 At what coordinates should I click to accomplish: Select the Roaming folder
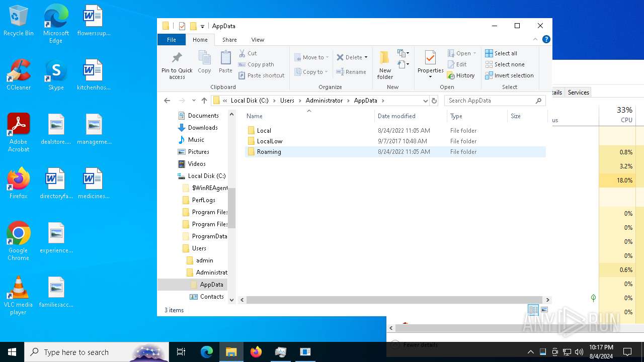click(395, 152)
